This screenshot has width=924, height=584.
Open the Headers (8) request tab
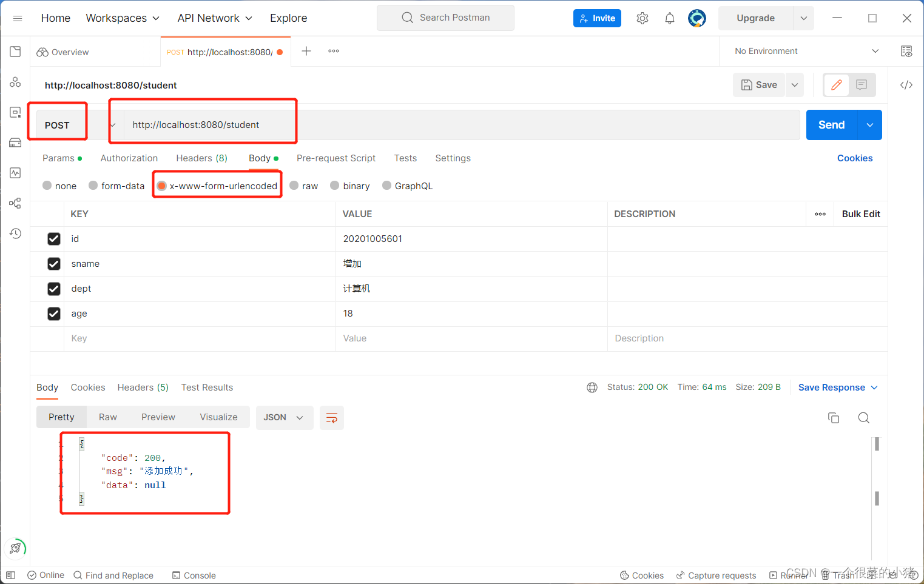coord(202,158)
